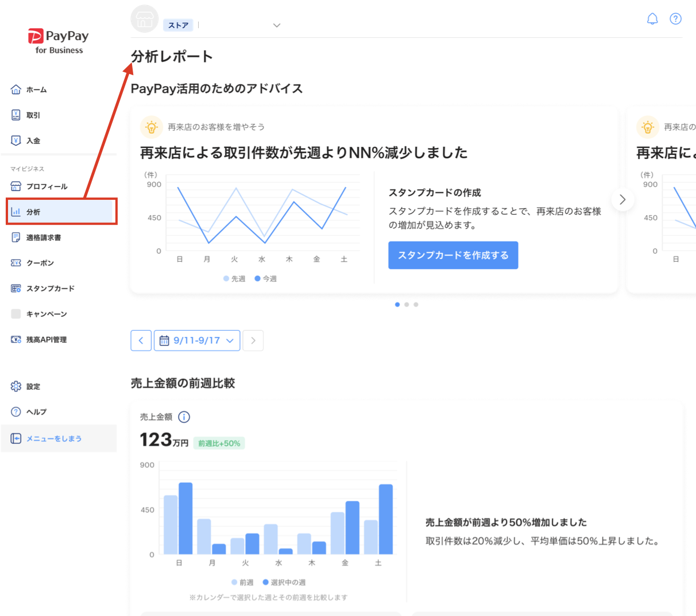
Task: Click the Sunday (日) dark blue bar
Action: pos(185,518)
